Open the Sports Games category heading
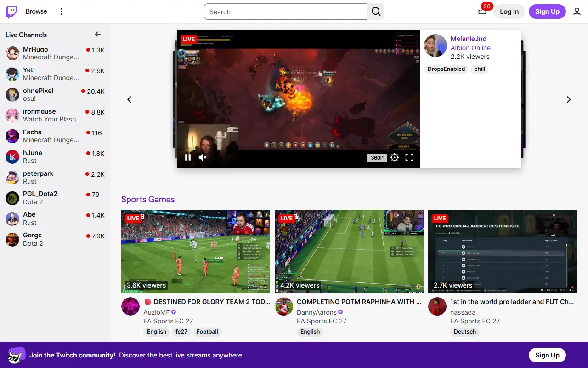The image size is (588, 368). (x=148, y=199)
